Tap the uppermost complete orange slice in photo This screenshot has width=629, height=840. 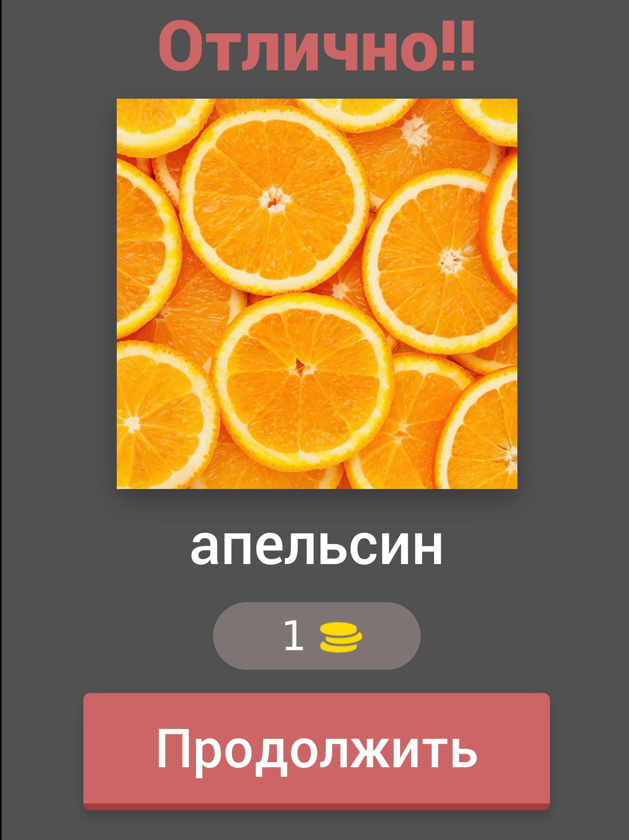coord(274,201)
